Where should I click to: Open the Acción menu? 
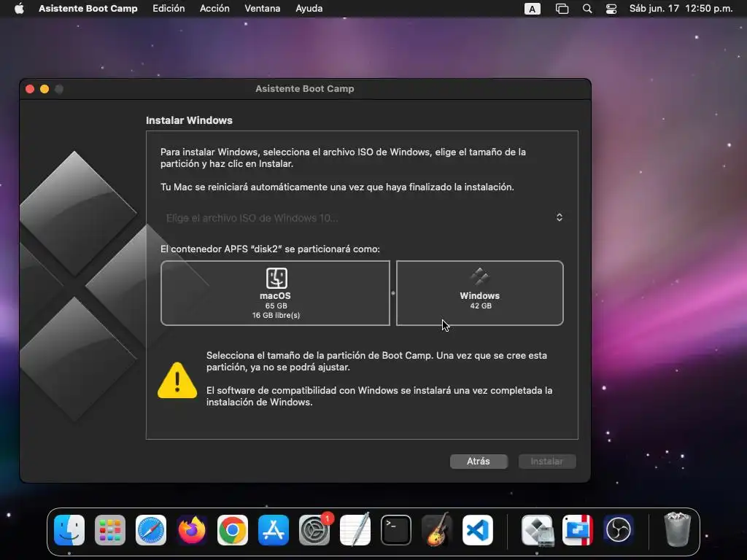click(x=214, y=8)
